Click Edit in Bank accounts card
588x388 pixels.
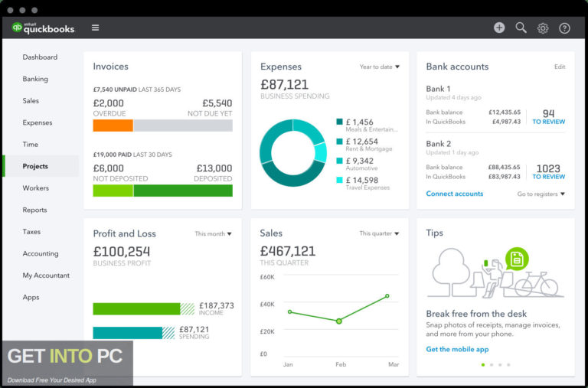click(560, 67)
